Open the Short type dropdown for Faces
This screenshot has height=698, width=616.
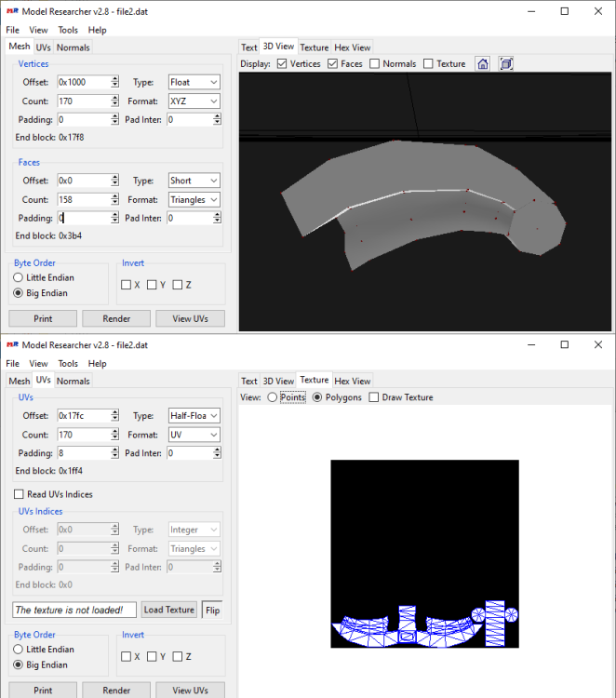click(194, 181)
